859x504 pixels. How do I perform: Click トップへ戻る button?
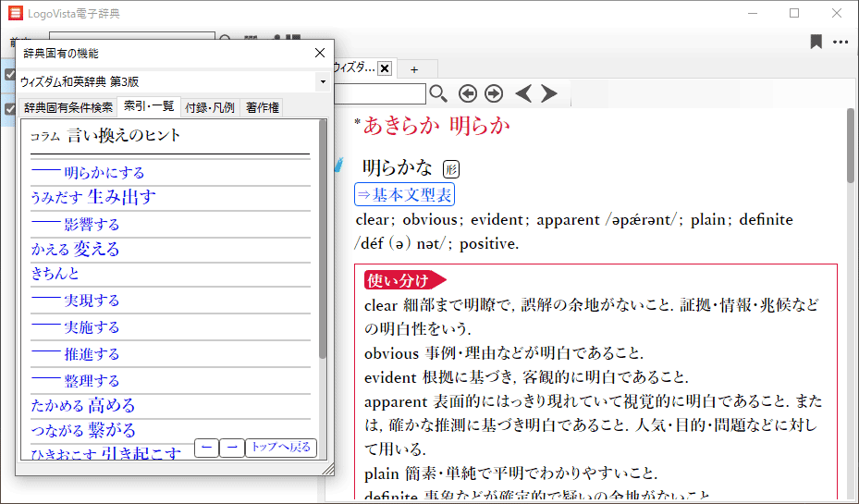coord(281,448)
